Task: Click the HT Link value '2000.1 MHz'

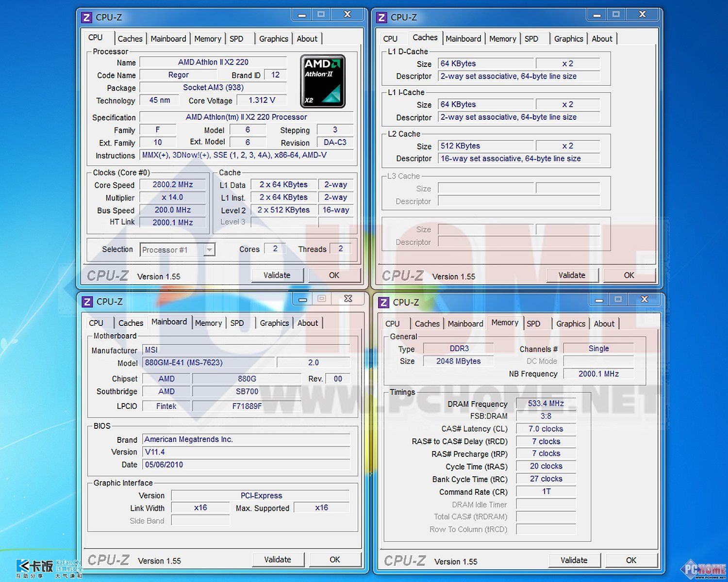Action: coord(173,223)
